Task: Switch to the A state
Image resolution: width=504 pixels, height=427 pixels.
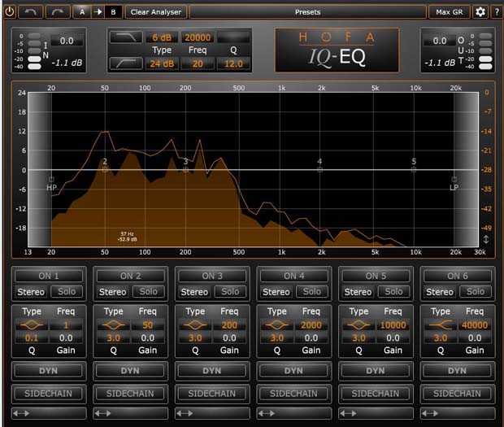Action: coord(82,12)
